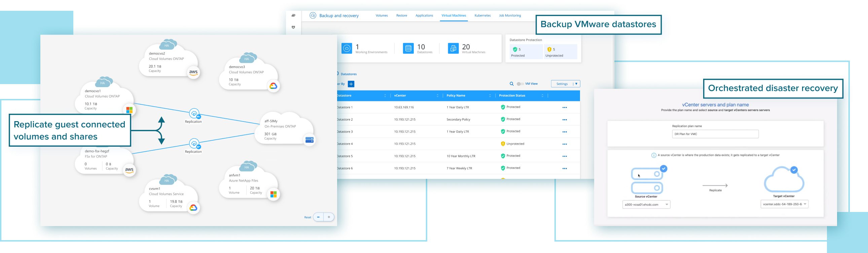Viewport: 868px width, 253px height.
Task: Select the Source vCenter server icon checkmark
Action: (x=663, y=169)
